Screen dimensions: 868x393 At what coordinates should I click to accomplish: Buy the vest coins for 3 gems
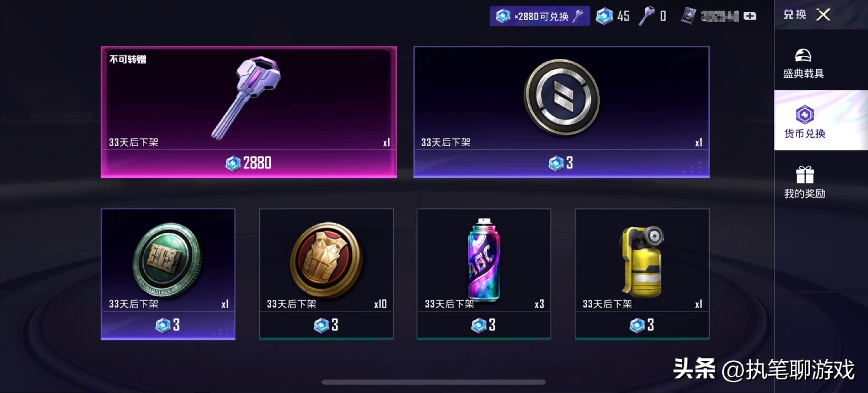pos(326,325)
